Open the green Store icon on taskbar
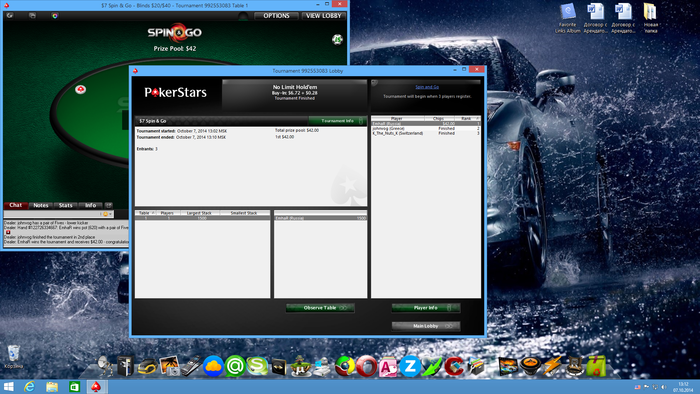 click(74, 387)
